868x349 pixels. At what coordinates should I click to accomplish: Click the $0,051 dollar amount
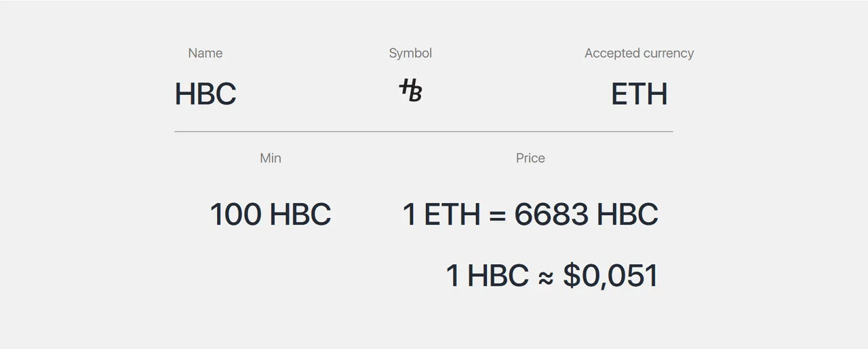611,276
